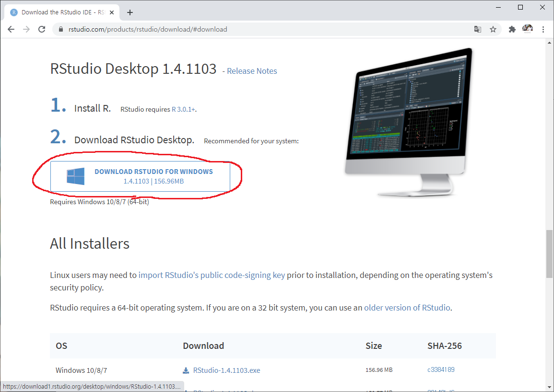554x392 pixels.
Task: Open a new browser tab
Action: (130, 12)
